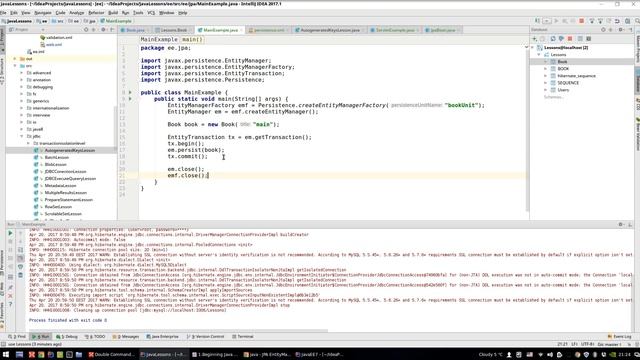Image resolution: width=640 pixels, height=360 pixels.
Task: Open the Event Log
Action: point(620,337)
